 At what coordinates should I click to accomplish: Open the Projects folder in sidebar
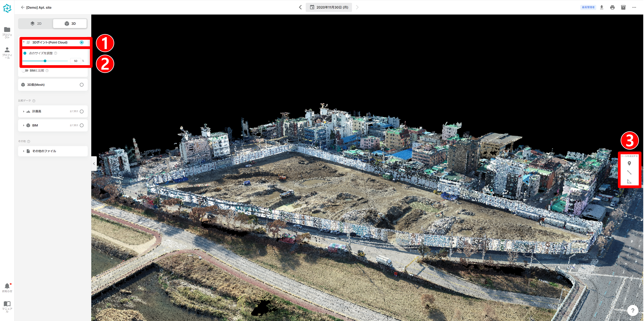pos(7,30)
